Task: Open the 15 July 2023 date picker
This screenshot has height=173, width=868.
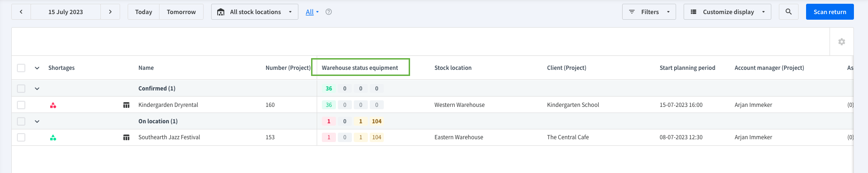Action: [66, 12]
